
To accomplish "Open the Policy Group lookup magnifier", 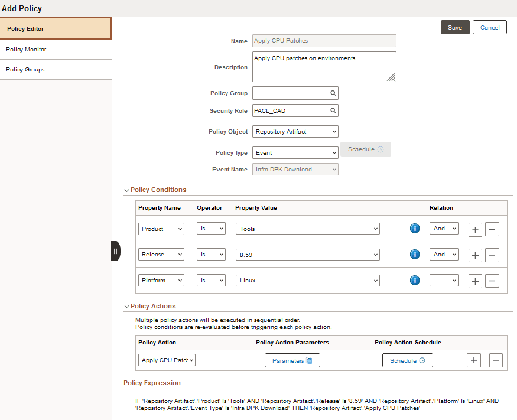I will point(333,93).
